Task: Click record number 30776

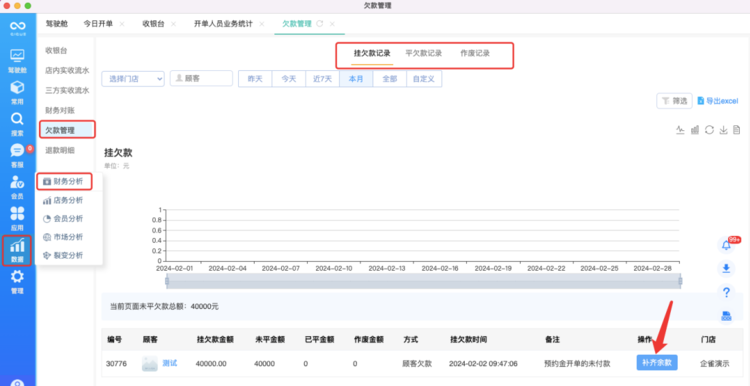Action: [116, 364]
